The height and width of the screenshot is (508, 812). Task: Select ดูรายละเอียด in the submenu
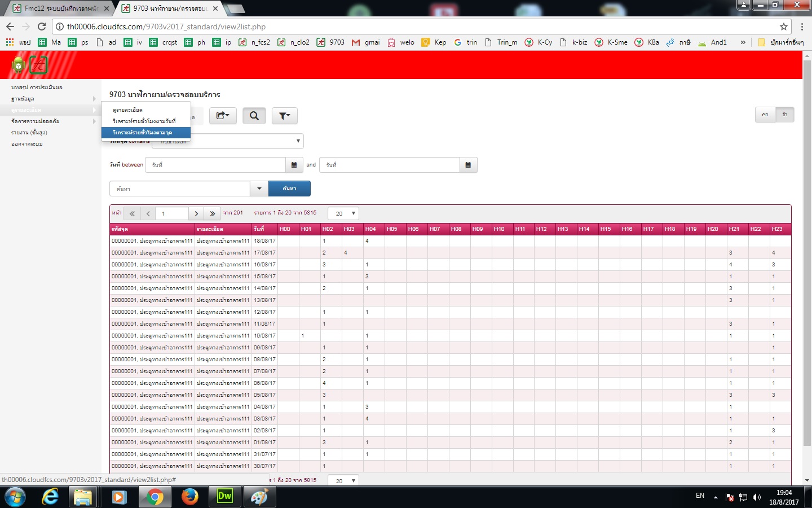click(146, 110)
